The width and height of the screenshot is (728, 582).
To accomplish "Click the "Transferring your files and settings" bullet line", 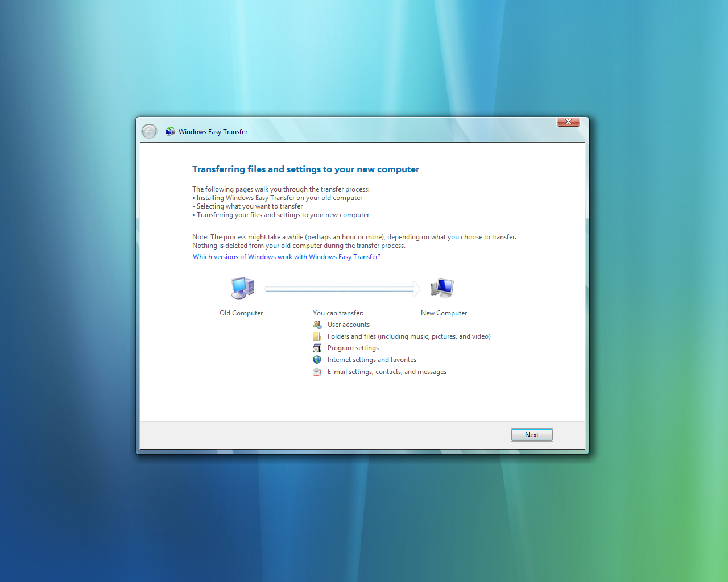I will [280, 215].
